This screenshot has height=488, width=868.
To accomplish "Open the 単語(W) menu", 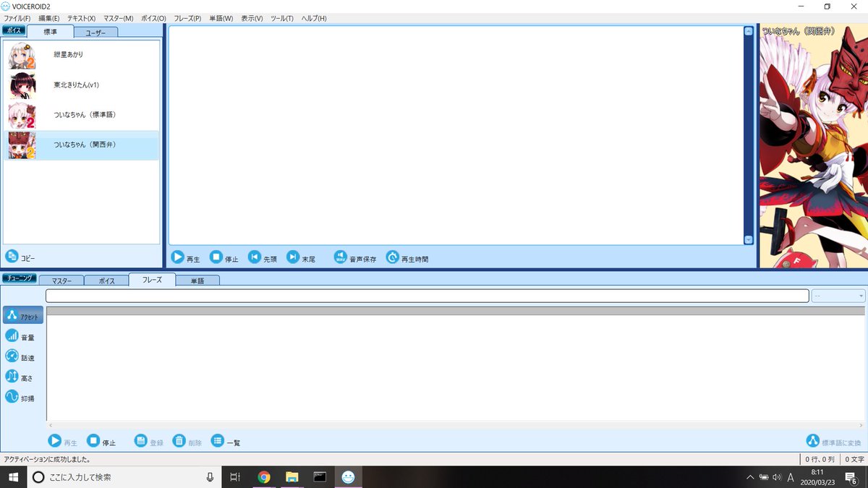I will [x=221, y=18].
